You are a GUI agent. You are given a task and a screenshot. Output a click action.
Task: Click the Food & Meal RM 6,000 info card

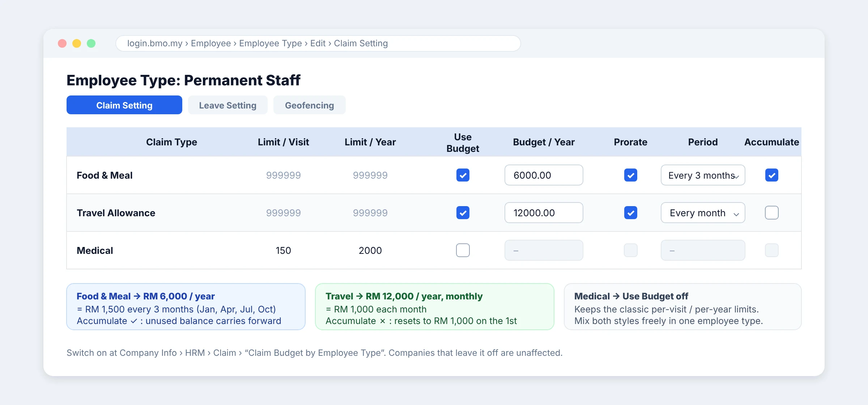[x=186, y=307]
